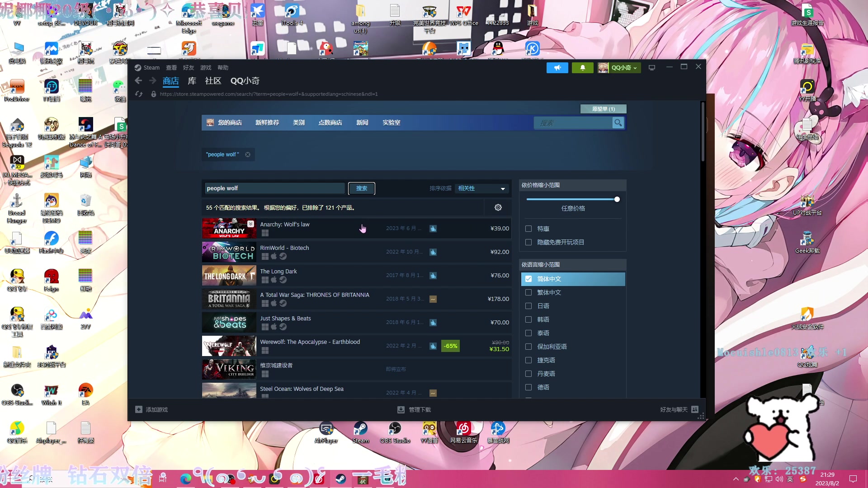
Task: Click the Steam icon in the taskbar
Action: (x=340, y=479)
